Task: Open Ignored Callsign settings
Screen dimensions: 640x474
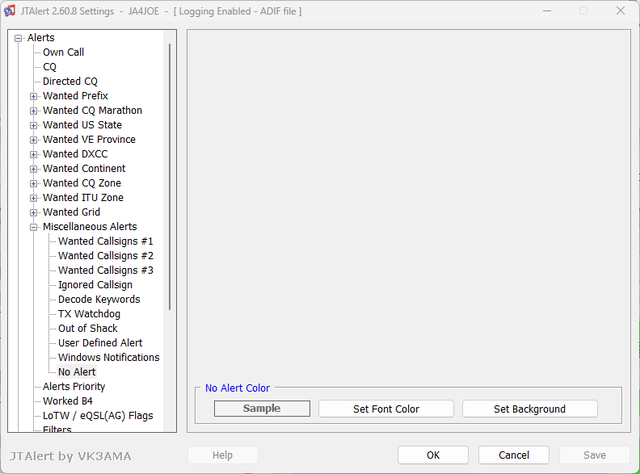Action: [95, 285]
